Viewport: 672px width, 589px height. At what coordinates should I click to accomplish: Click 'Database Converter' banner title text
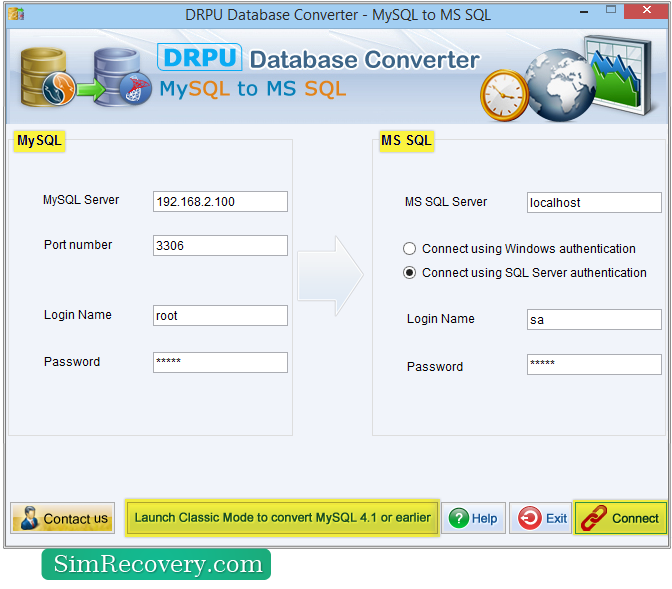coord(365,59)
